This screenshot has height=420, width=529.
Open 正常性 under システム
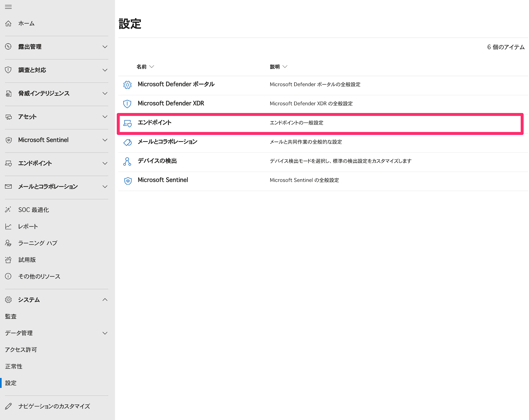click(14, 366)
